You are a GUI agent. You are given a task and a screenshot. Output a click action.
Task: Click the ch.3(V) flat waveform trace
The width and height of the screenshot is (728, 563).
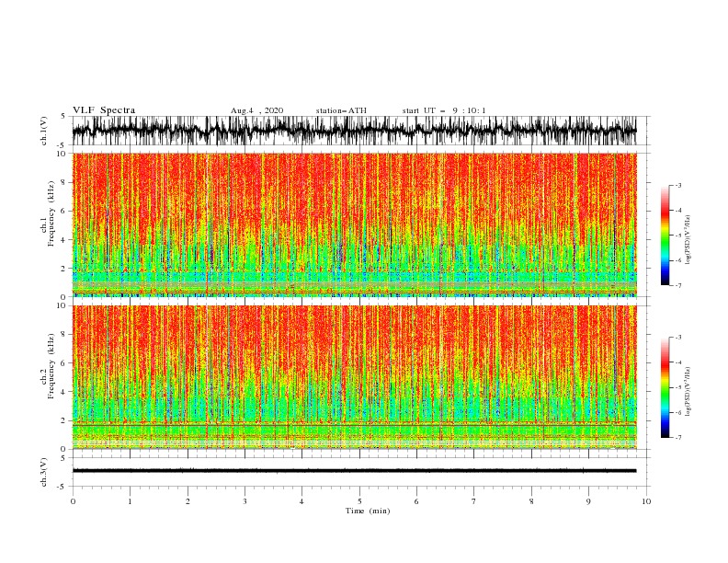coord(354,471)
